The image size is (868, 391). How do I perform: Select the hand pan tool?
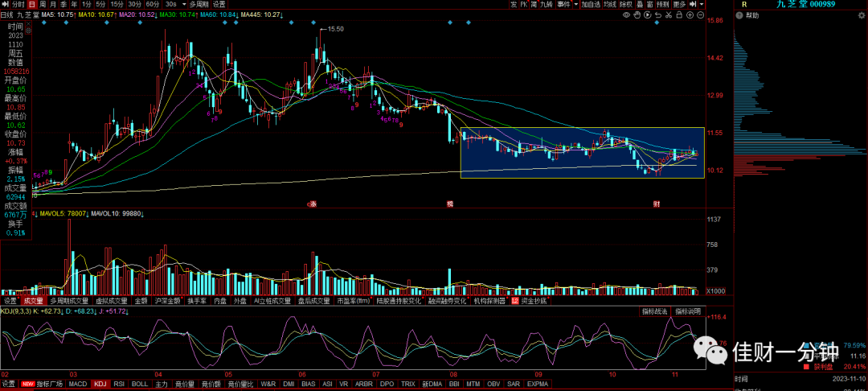637,15
